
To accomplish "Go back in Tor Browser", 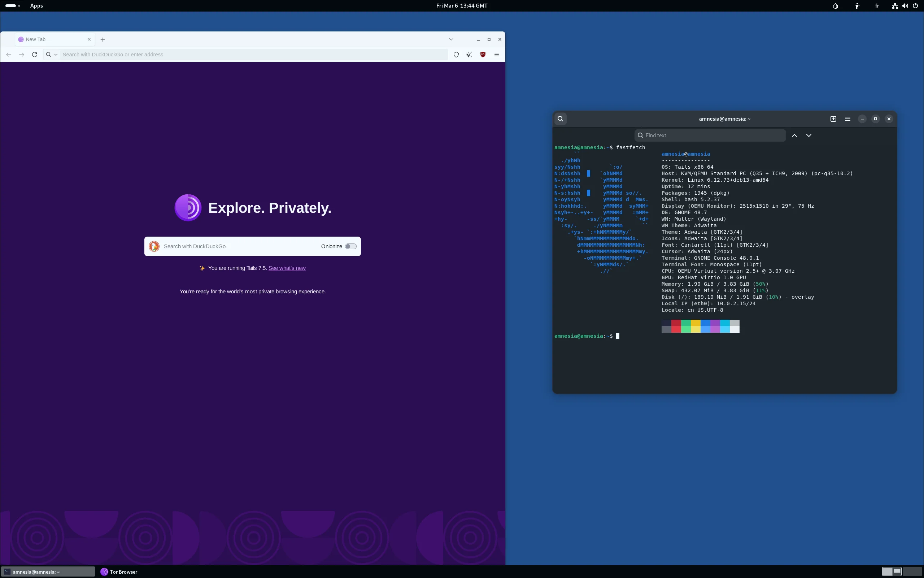I will click(x=9, y=55).
